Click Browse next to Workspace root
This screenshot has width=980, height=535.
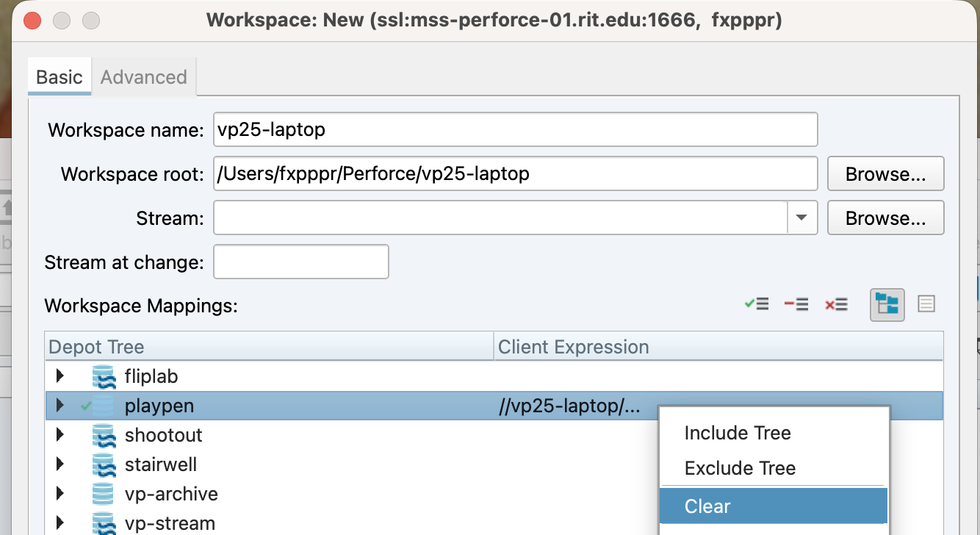pos(885,174)
